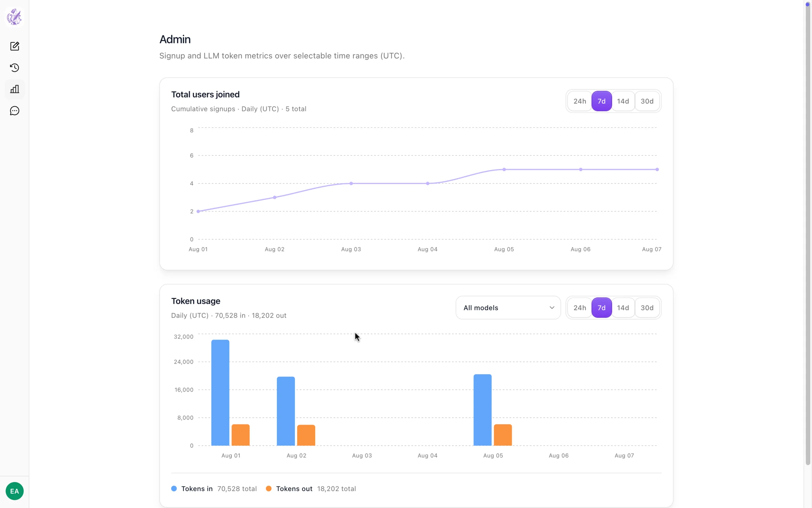Click the '70,528 total' legend value

point(237,488)
